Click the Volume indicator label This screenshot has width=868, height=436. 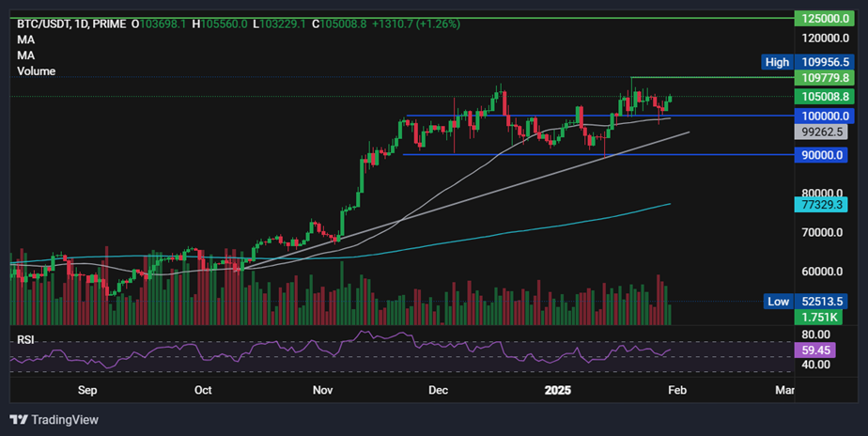36,71
